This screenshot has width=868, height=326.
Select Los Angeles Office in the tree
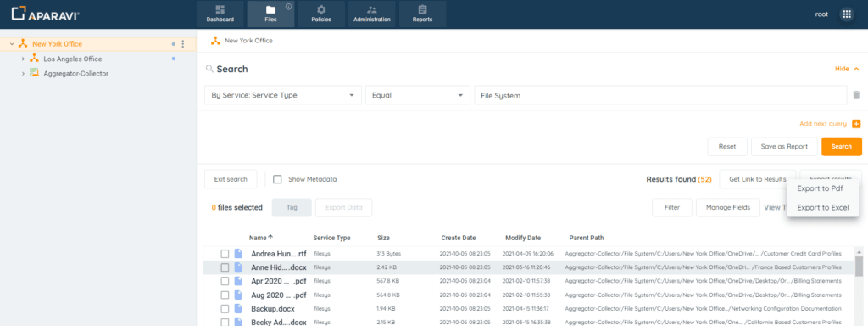coord(73,59)
